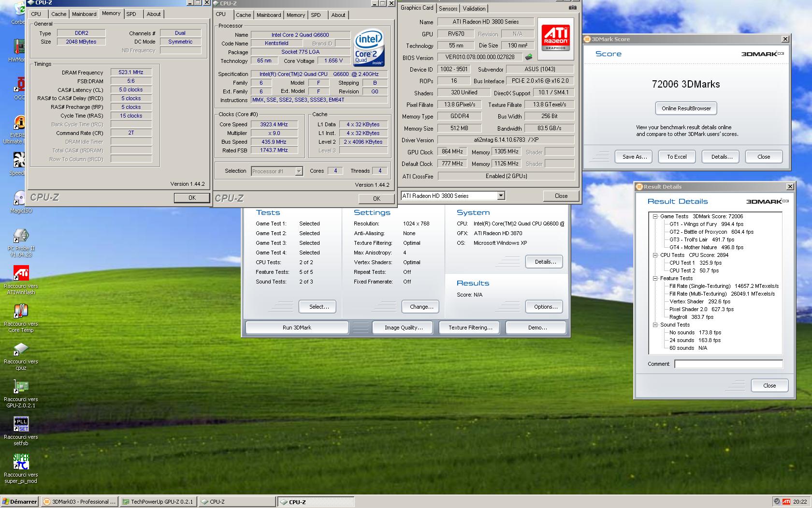Click the GPU Clock value 864 MHz
Screen dimensions: 812x508
coord(452,151)
